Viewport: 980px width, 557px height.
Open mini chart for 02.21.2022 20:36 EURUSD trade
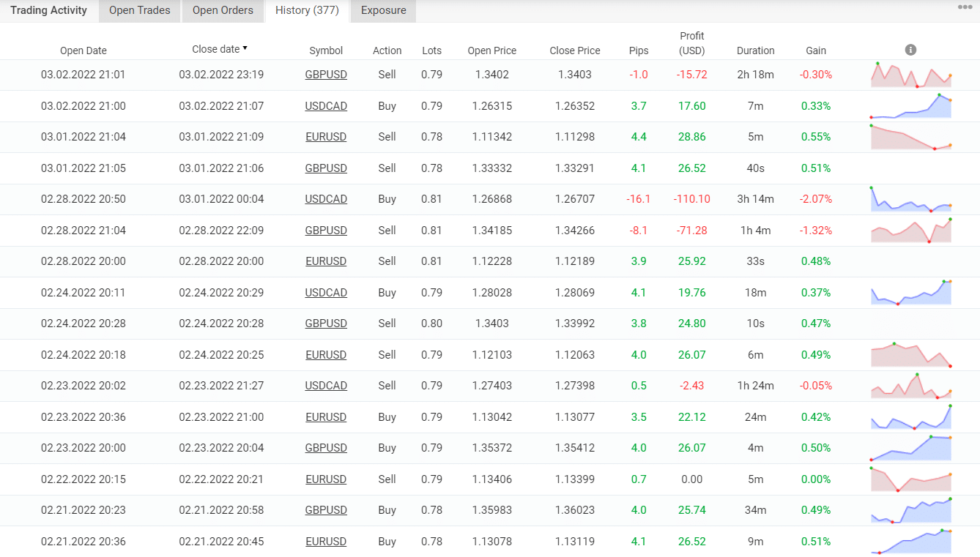click(910, 542)
